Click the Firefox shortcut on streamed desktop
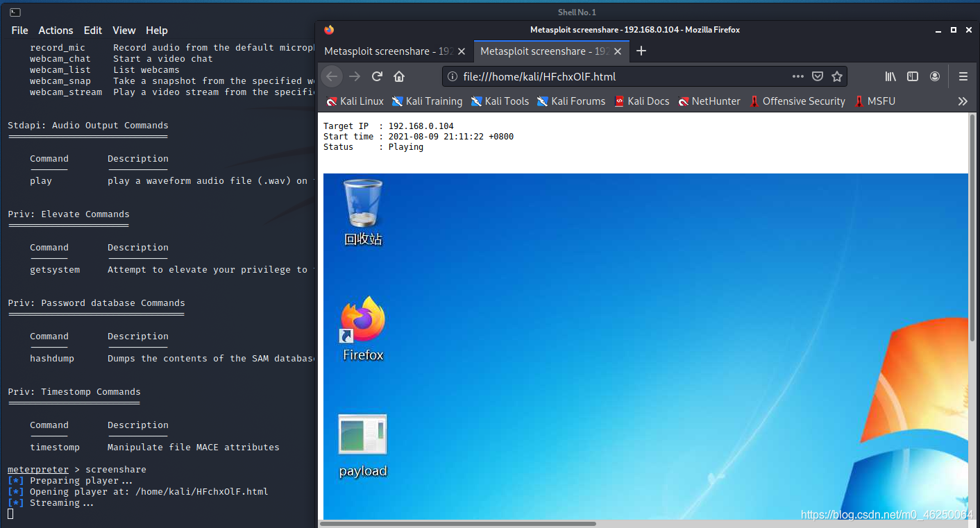The image size is (980, 528). 363,329
